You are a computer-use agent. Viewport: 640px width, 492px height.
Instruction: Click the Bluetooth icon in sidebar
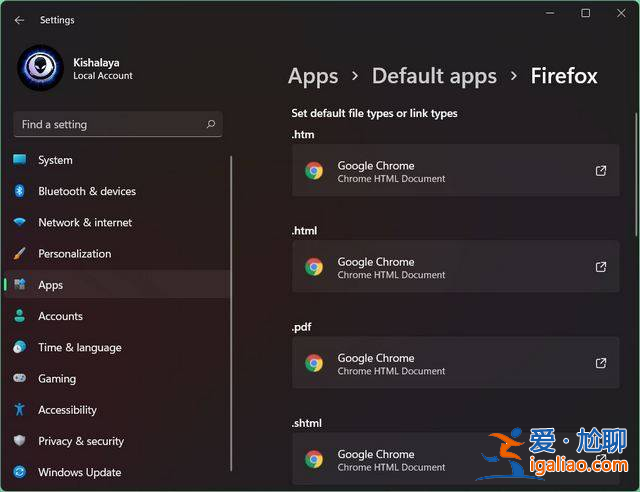[x=20, y=191]
